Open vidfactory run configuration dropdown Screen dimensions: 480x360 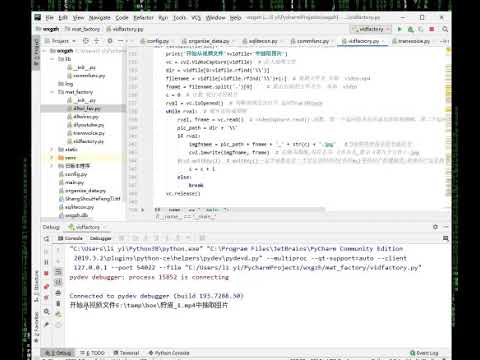pos(371,29)
